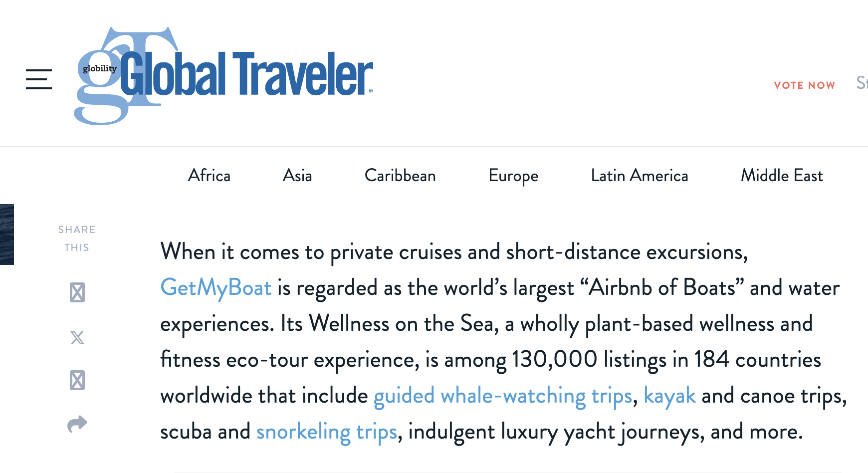Click the Global Traveler logo
This screenshot has width=868, height=473.
pyautogui.click(x=224, y=76)
